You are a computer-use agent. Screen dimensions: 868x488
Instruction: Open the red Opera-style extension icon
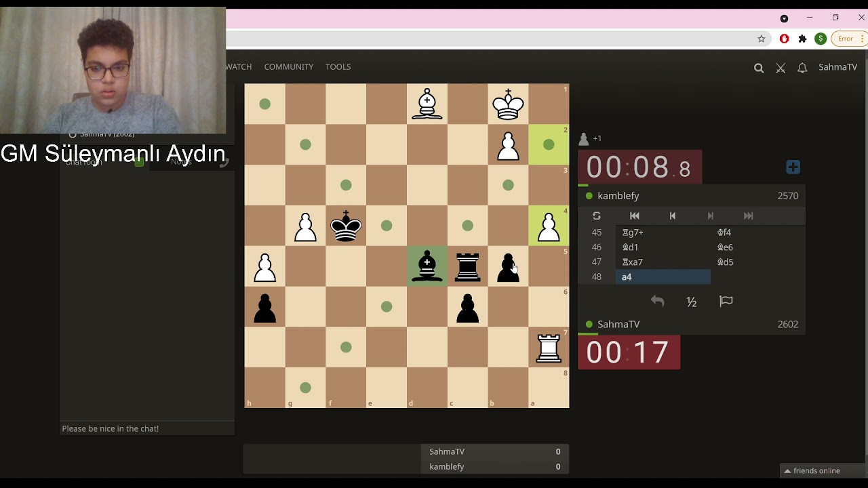click(784, 39)
